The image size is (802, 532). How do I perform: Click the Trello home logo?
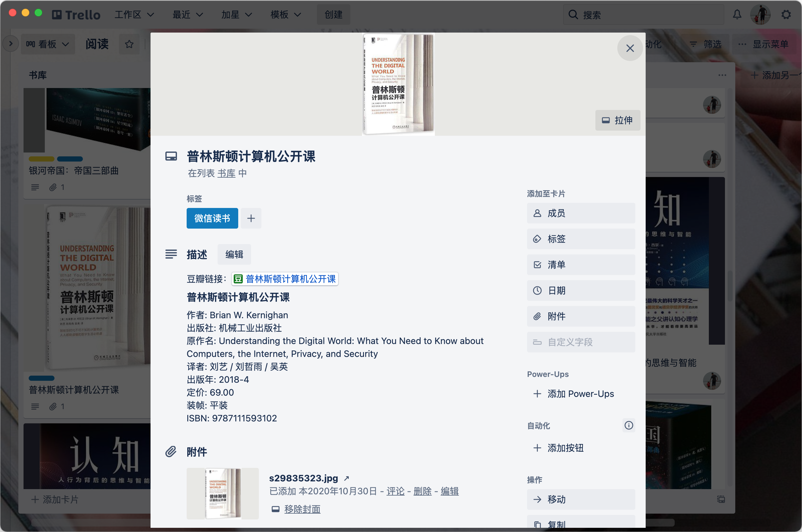tap(76, 15)
